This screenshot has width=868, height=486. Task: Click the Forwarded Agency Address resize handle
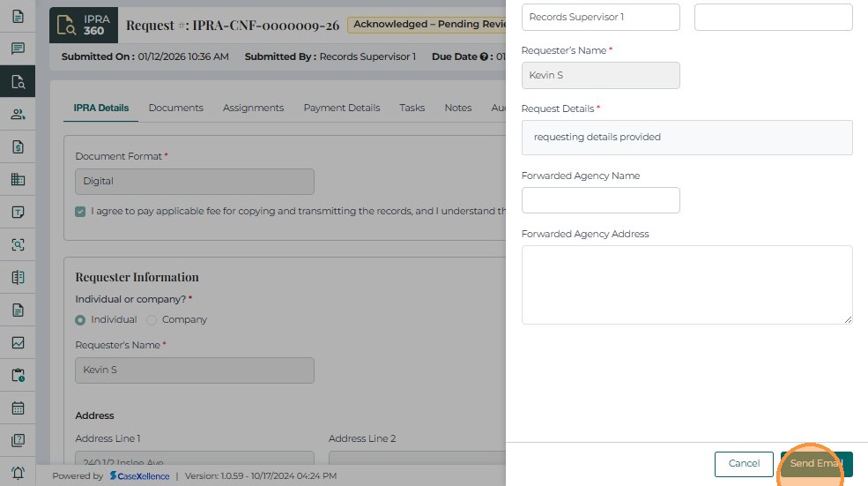click(848, 320)
